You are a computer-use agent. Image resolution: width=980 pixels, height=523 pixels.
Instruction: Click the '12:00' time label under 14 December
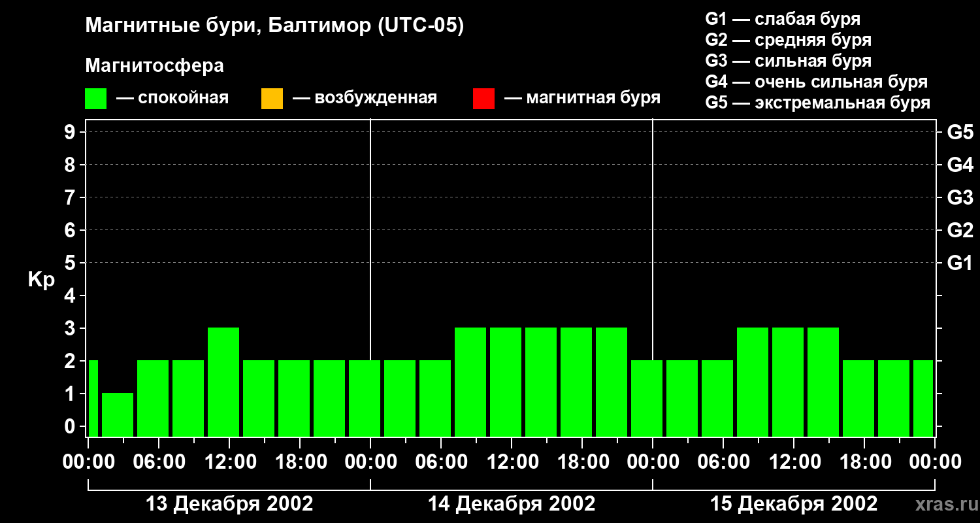[512, 462]
